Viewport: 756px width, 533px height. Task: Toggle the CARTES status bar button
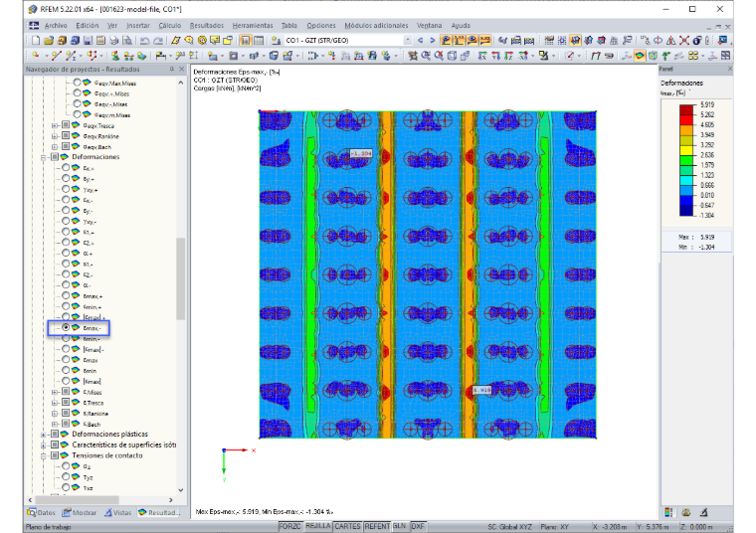347,526
